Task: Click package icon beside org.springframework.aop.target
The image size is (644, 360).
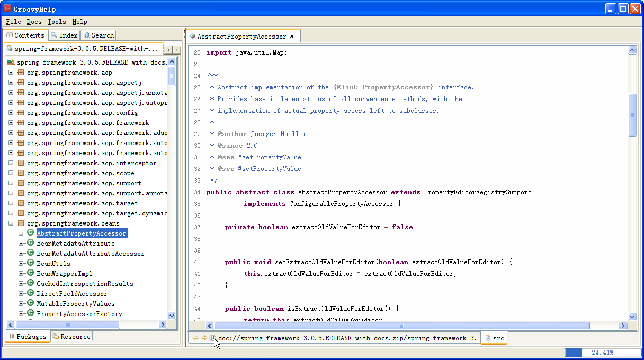Action: [21, 203]
